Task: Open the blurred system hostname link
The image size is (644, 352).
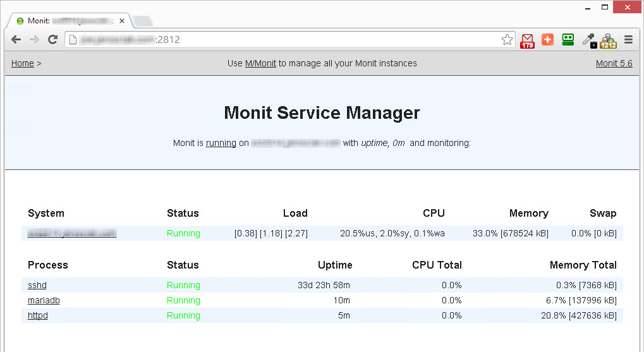Action: pyautogui.click(x=72, y=233)
